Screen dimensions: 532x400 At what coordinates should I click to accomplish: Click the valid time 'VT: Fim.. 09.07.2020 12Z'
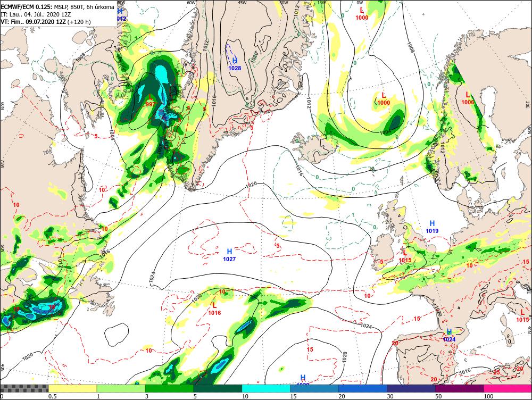[34, 22]
